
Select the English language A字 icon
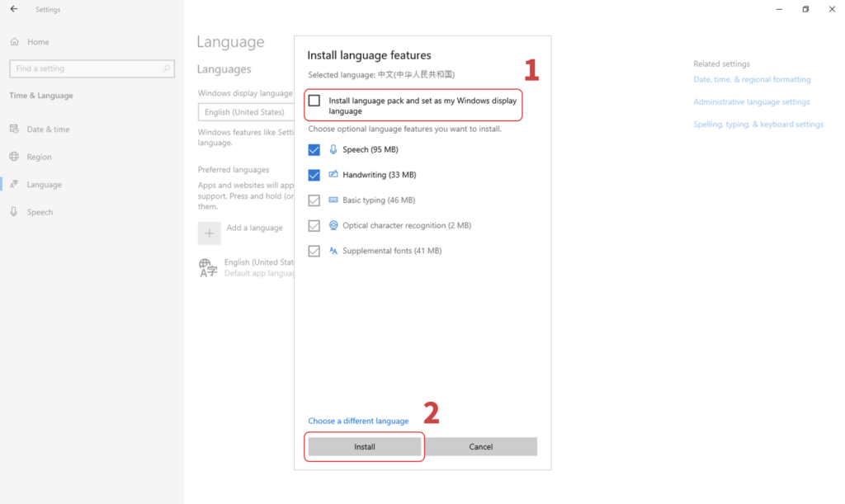pos(207,267)
